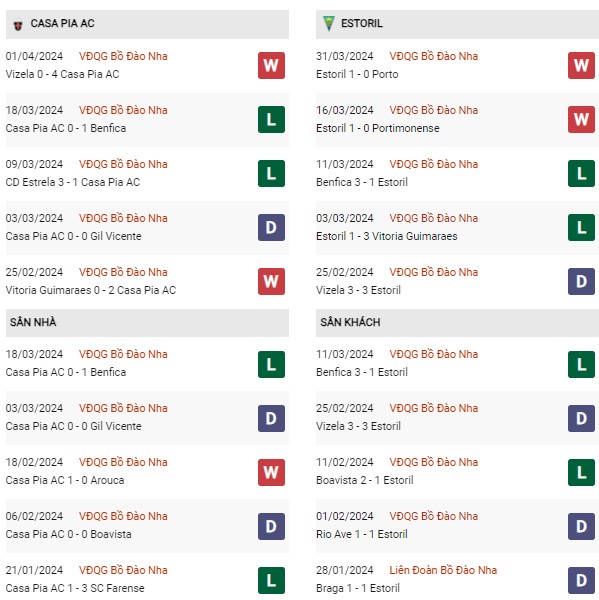The image size is (599, 600).
Task: Click the Estoril team crest icon
Action: [328, 23]
